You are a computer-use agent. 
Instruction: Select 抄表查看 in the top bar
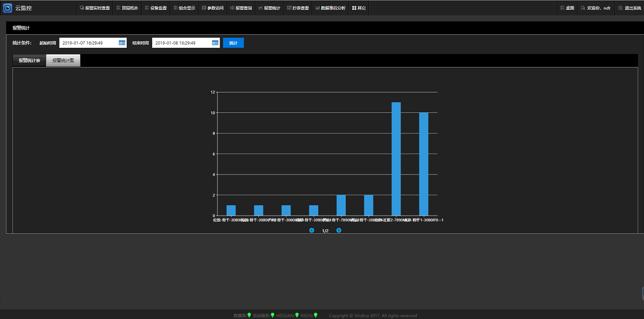pos(298,8)
